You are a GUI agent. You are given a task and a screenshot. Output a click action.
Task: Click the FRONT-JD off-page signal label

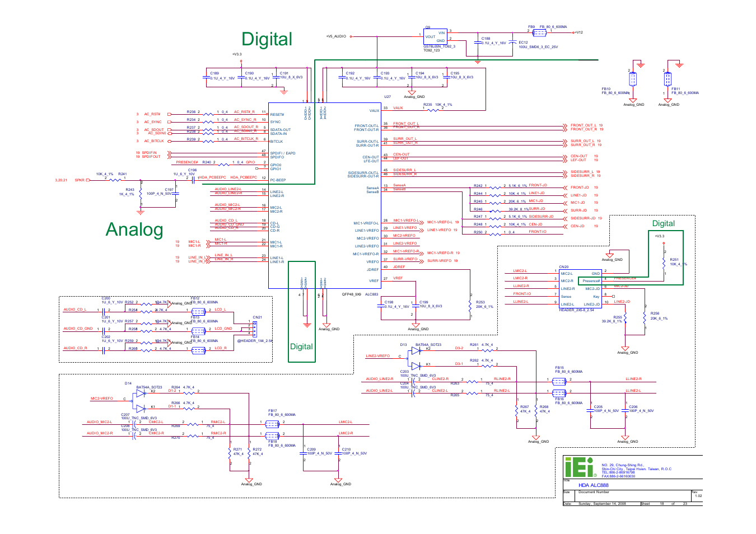tap(580, 188)
